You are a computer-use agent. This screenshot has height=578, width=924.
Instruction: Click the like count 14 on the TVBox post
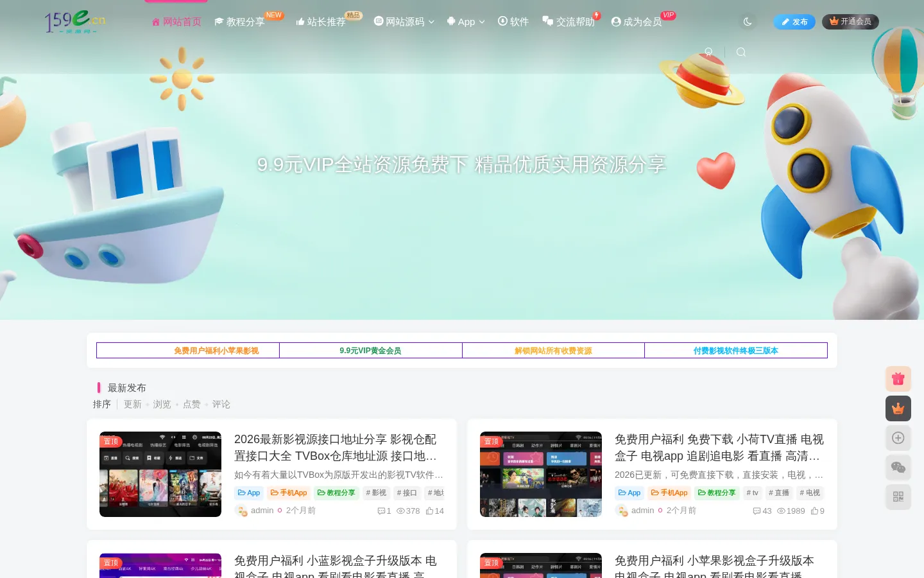click(435, 511)
